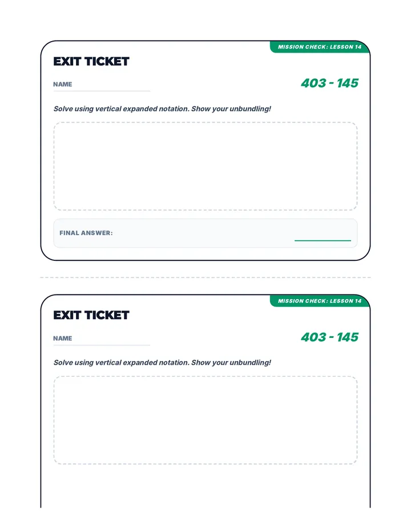Screen dimensions: 411x532
Task: Click the second EXIT TICKET heading
Action: pyautogui.click(x=91, y=315)
